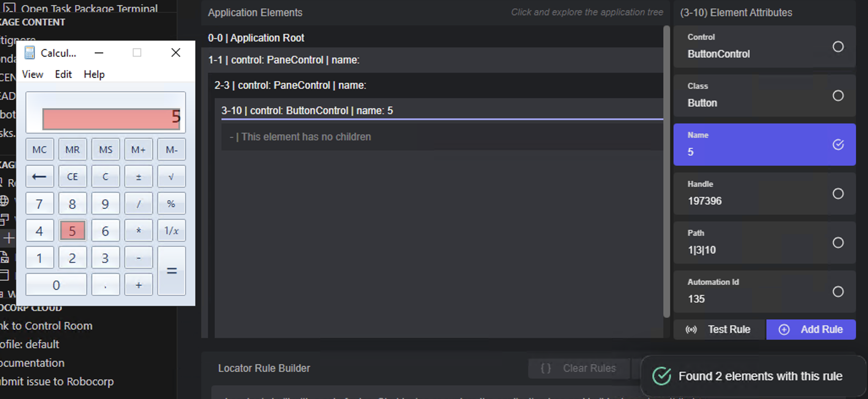Expand the 0-0 Application Root node

[435, 38]
